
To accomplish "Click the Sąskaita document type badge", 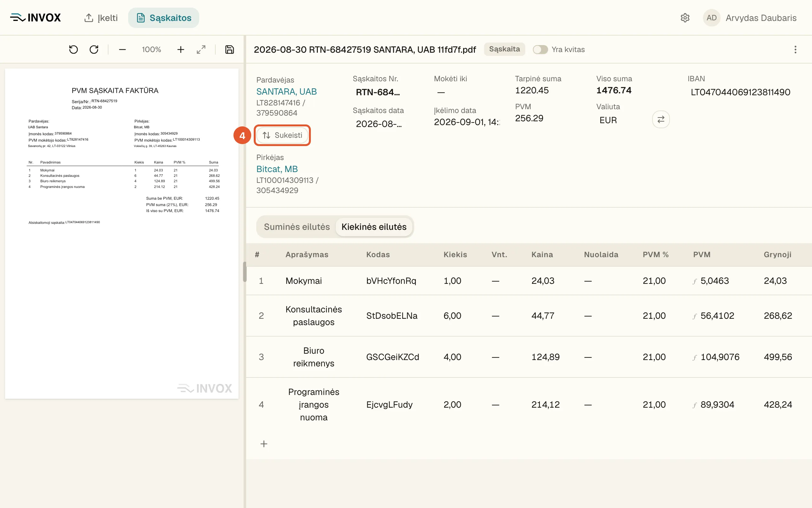I will click(x=504, y=49).
